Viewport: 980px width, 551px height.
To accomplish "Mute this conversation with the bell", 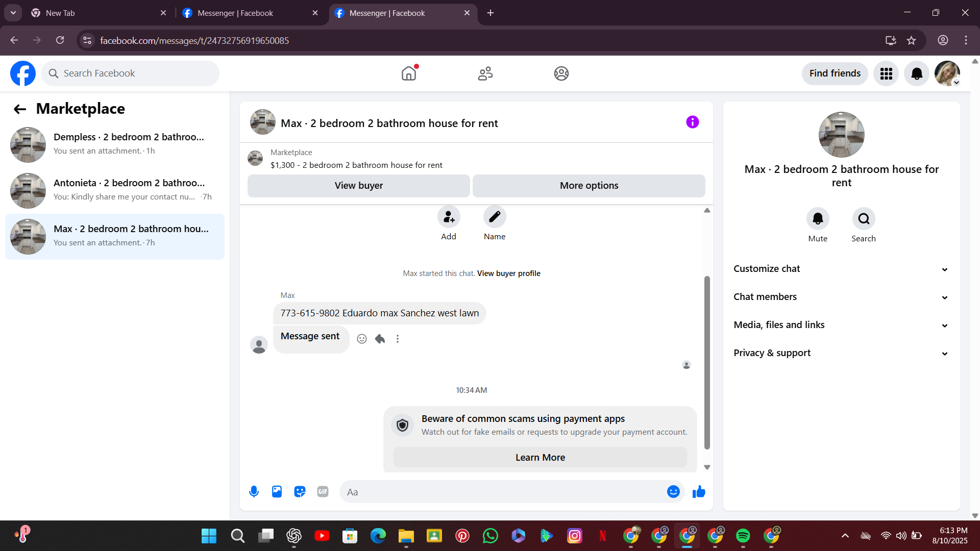I will click(817, 219).
